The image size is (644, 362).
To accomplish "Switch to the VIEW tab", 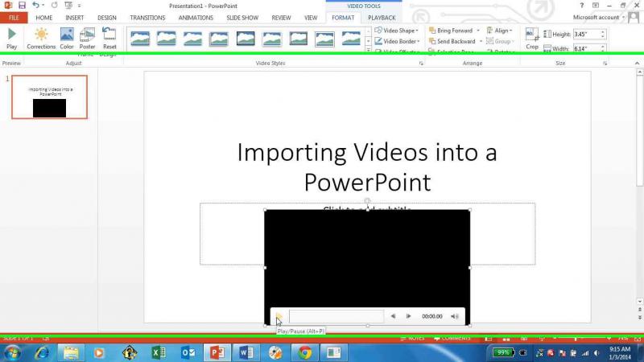I will [311, 18].
